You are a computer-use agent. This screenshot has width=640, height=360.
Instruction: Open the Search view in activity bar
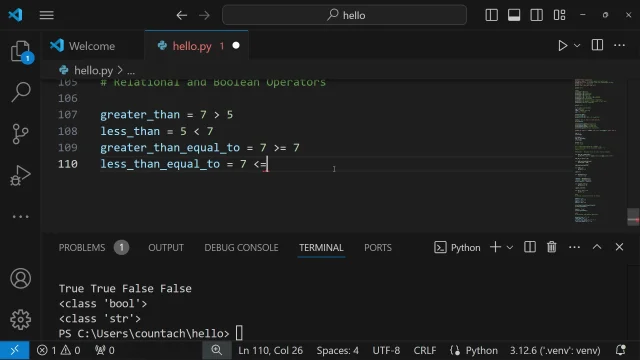(20, 92)
